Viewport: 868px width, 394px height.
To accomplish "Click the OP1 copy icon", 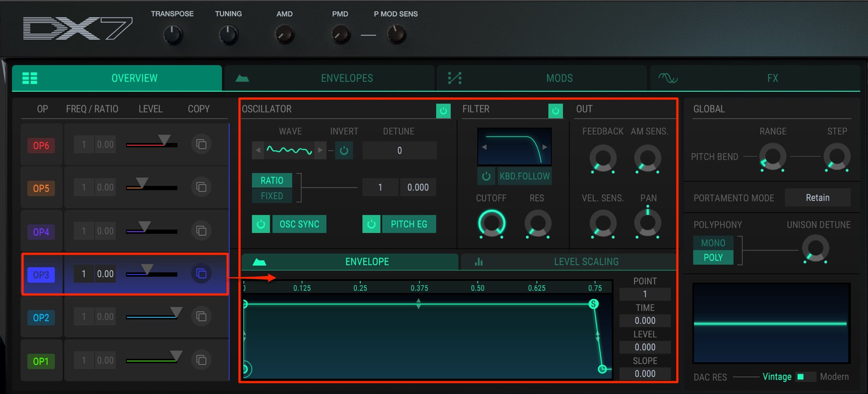I will click(201, 360).
